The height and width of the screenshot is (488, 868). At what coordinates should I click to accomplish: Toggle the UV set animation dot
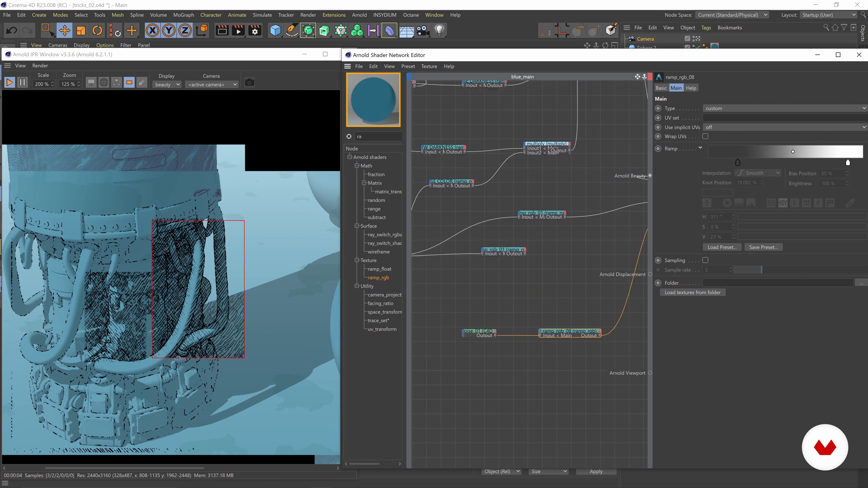pos(658,118)
